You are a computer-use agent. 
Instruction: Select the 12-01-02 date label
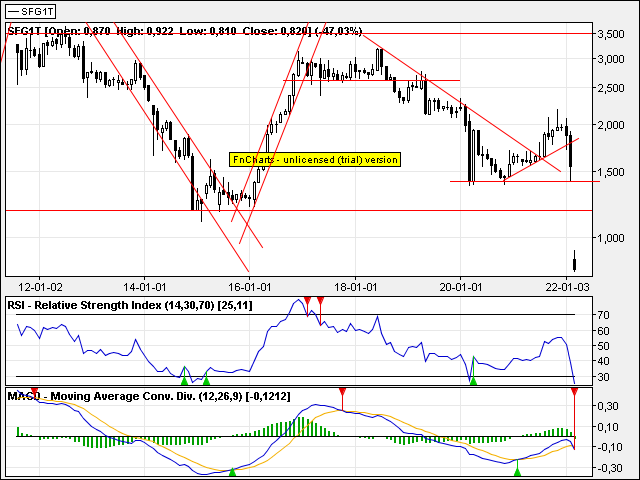pos(40,287)
